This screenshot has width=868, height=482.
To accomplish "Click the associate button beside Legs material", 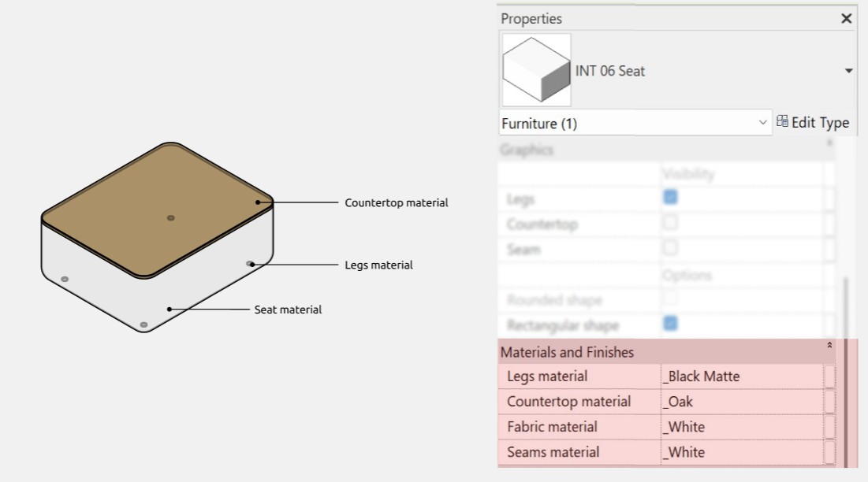I will point(829,376).
